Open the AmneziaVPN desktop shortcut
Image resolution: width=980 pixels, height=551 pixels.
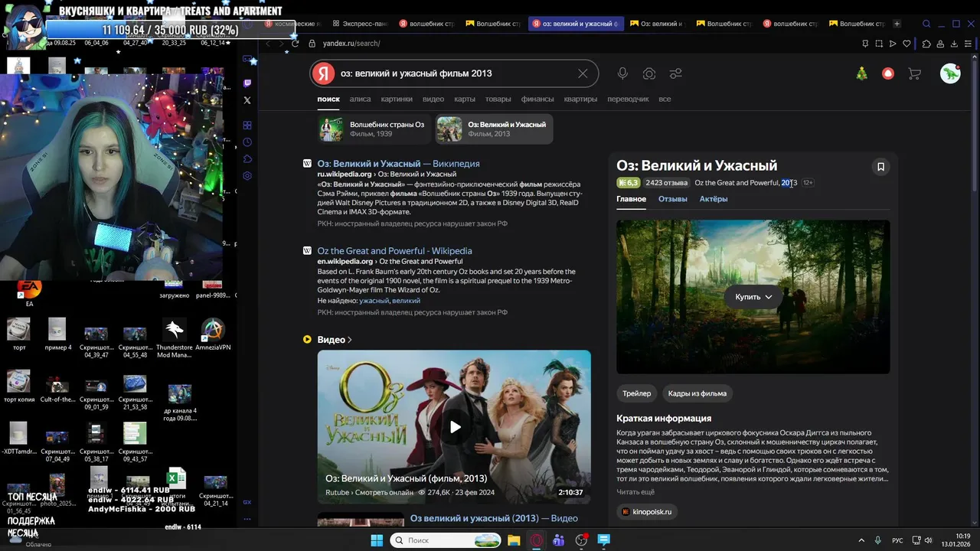[x=213, y=334]
